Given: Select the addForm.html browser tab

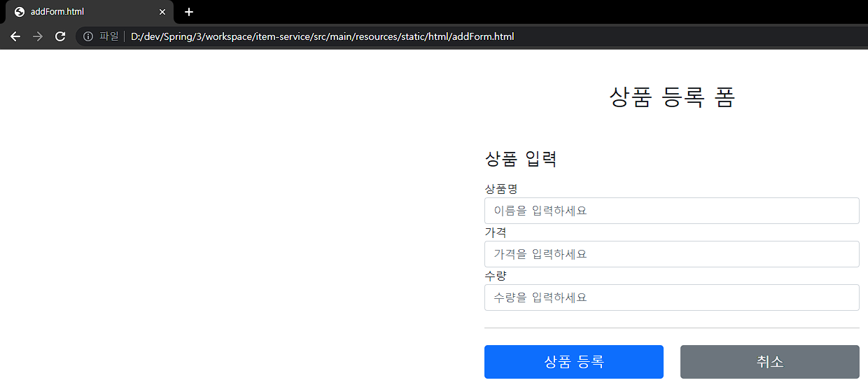Looking at the screenshot, I should [x=90, y=12].
